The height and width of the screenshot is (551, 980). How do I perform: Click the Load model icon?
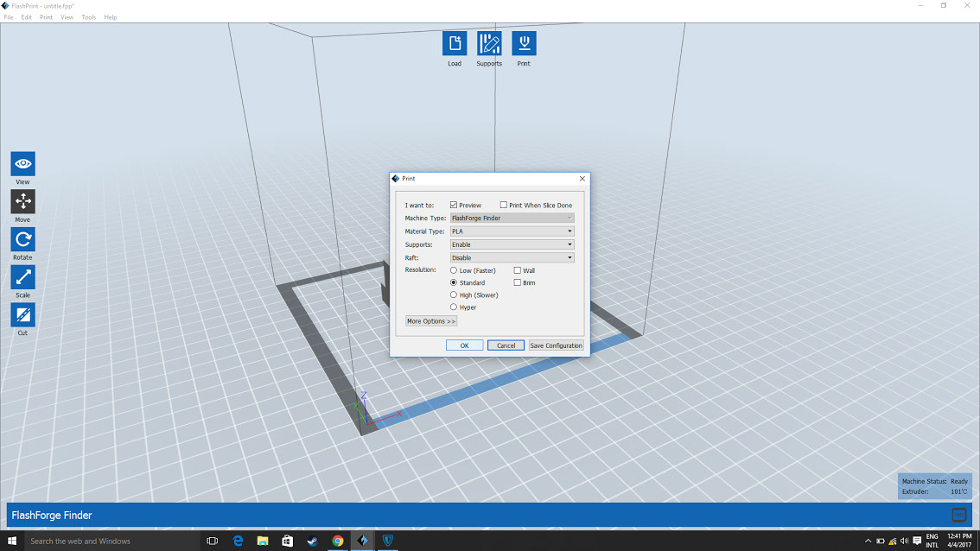(455, 43)
